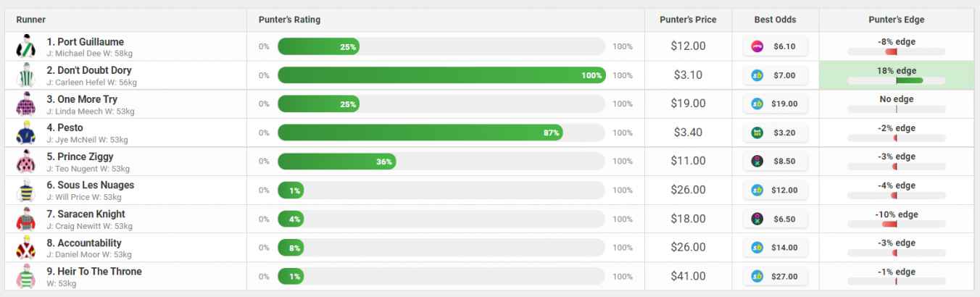The width and height of the screenshot is (980, 297).
Task: Select Pesto's blue and yellow silks icon
Action: pos(25,133)
